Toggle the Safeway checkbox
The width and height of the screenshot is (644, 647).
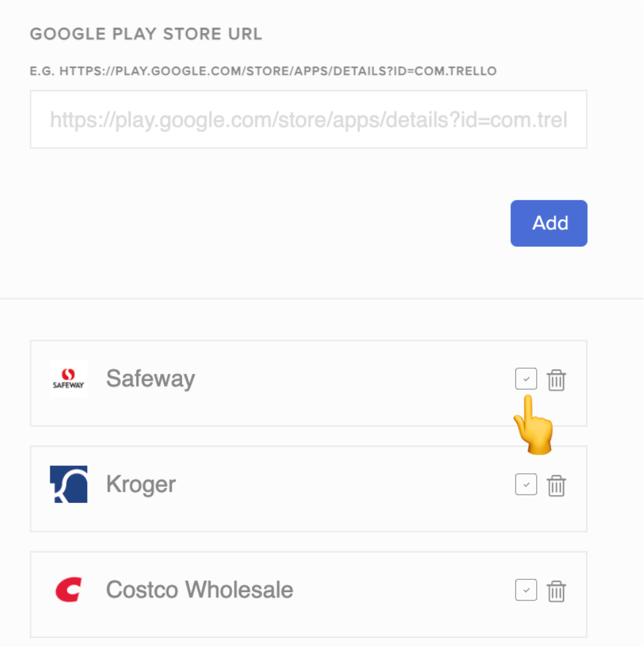coord(526,378)
